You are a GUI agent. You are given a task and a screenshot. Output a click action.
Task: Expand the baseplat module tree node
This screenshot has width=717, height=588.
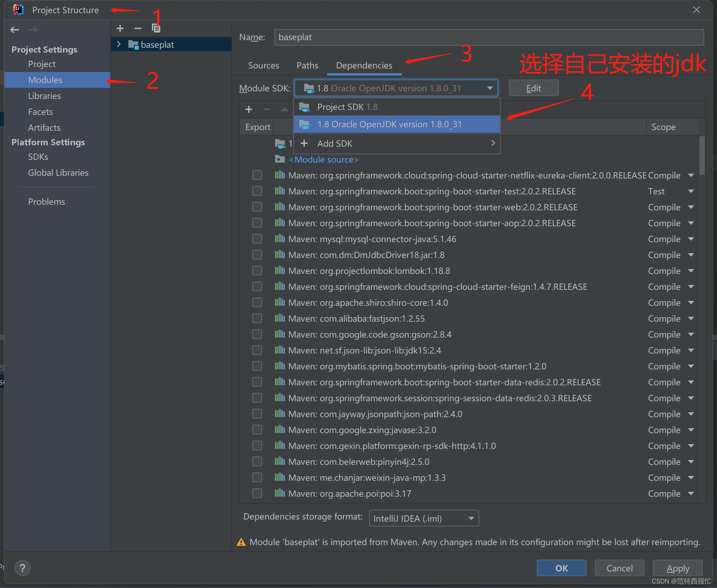119,44
